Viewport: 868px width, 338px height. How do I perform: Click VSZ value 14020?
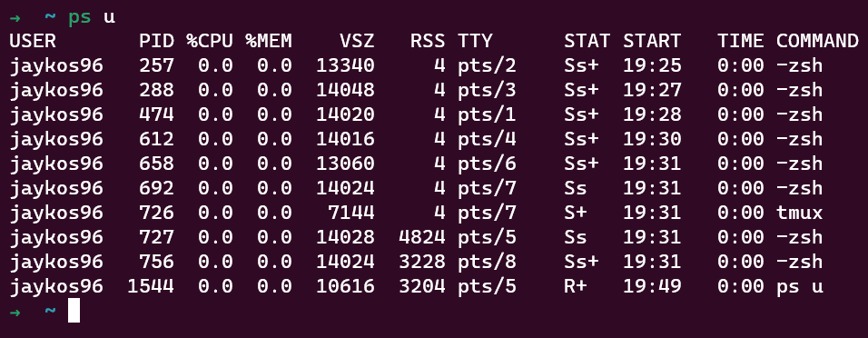click(345, 114)
